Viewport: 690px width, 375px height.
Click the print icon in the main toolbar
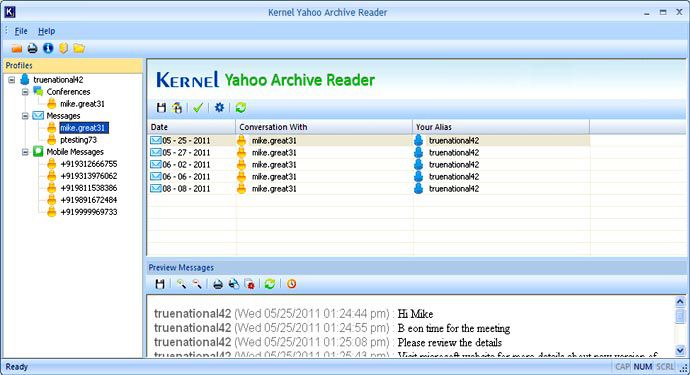tap(32, 48)
